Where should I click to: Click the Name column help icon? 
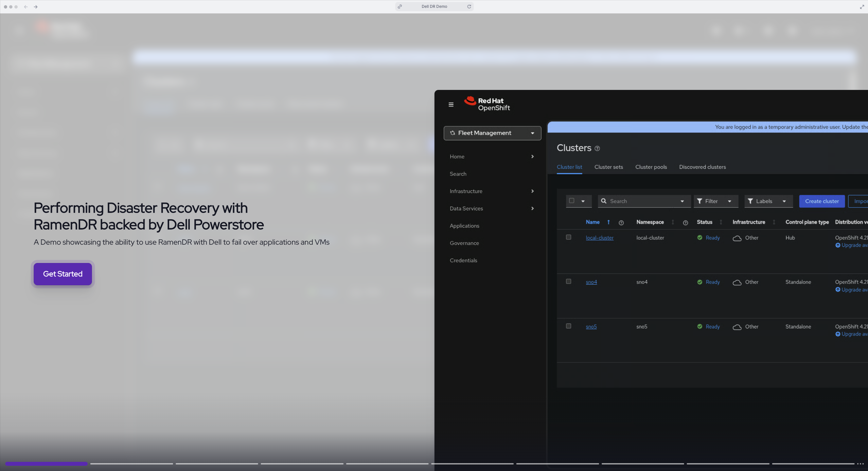coord(621,223)
